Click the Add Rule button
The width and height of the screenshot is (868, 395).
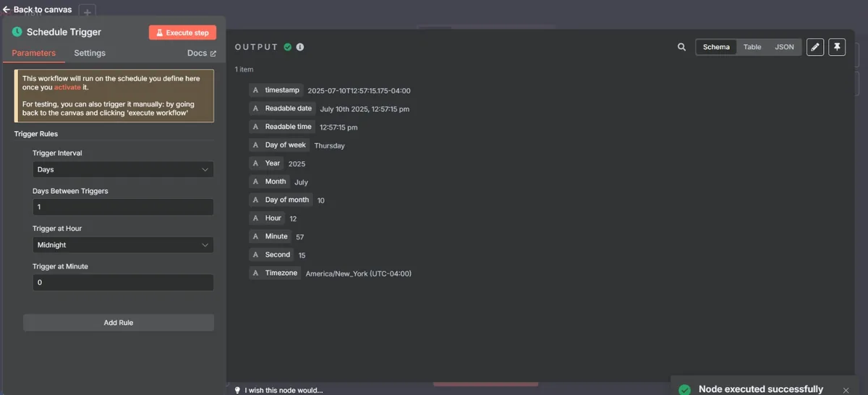click(x=119, y=323)
